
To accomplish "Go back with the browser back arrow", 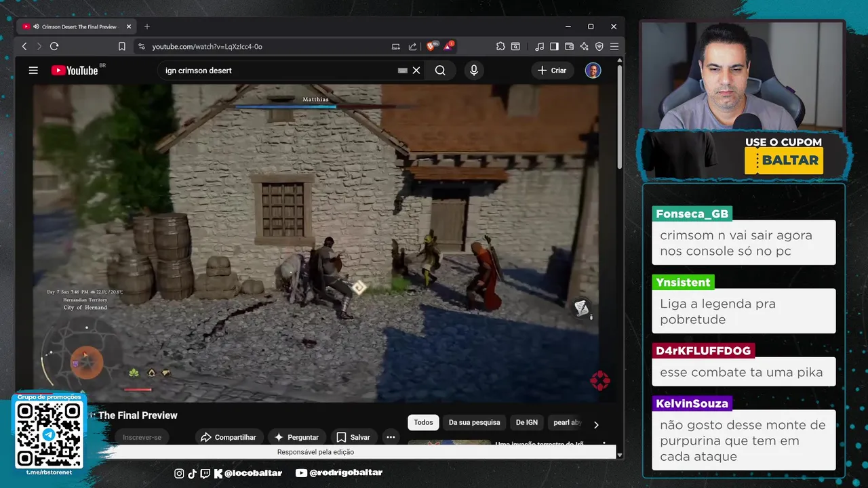I will point(24,46).
